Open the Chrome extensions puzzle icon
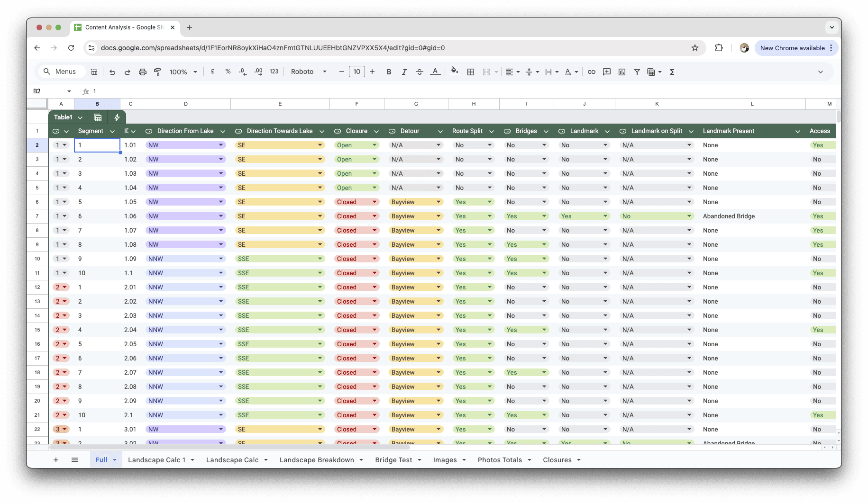 719,48
